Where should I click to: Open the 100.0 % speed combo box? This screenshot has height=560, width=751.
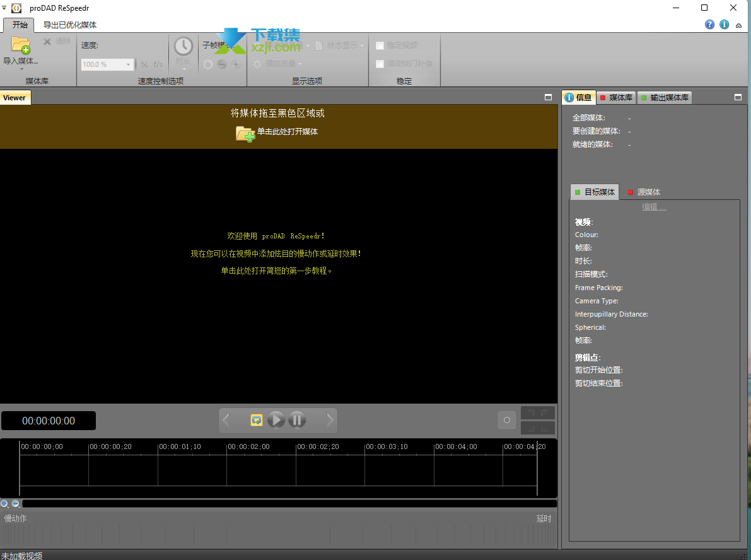[107, 64]
